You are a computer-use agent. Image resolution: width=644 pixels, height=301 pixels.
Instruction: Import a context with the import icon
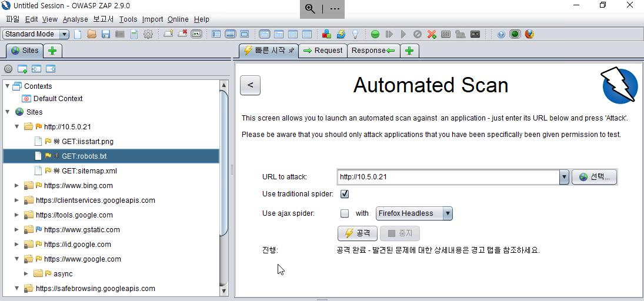[36, 69]
